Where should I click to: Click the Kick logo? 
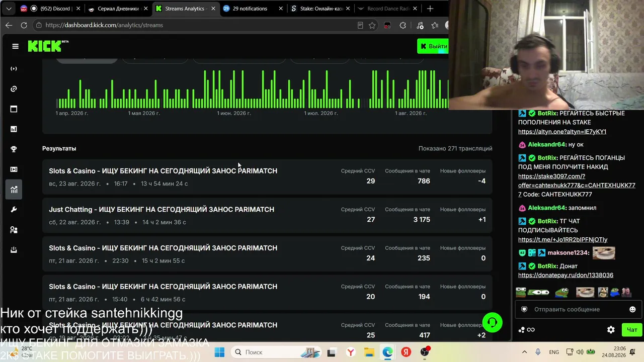click(x=48, y=46)
